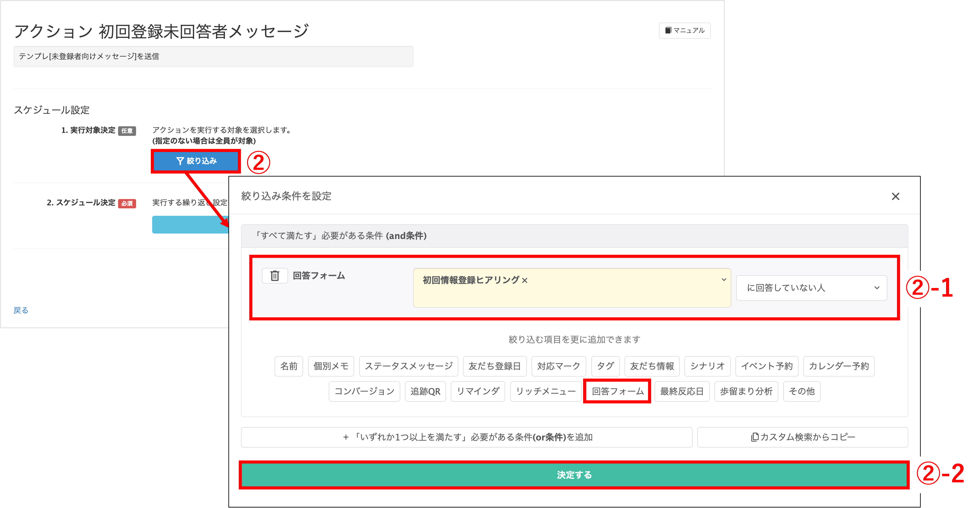Follow the 戻る link
Image resolution: width=980 pixels, height=508 pixels.
tap(21, 310)
